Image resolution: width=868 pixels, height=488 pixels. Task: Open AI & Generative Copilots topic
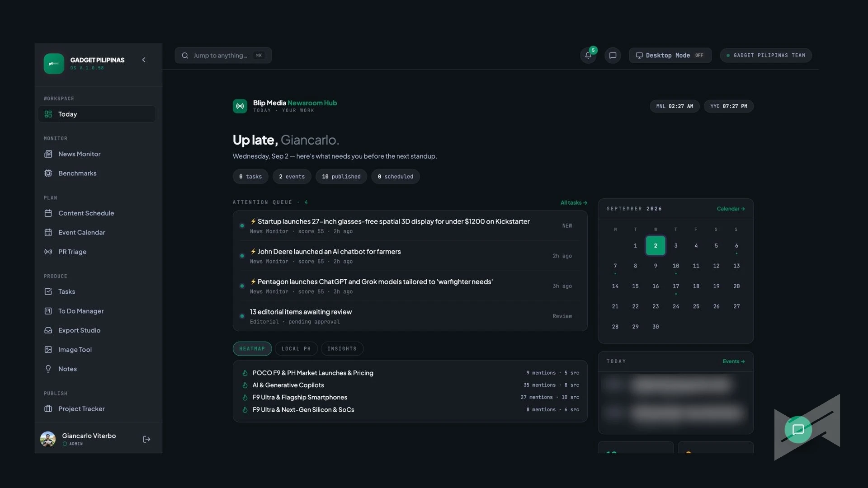(410, 385)
